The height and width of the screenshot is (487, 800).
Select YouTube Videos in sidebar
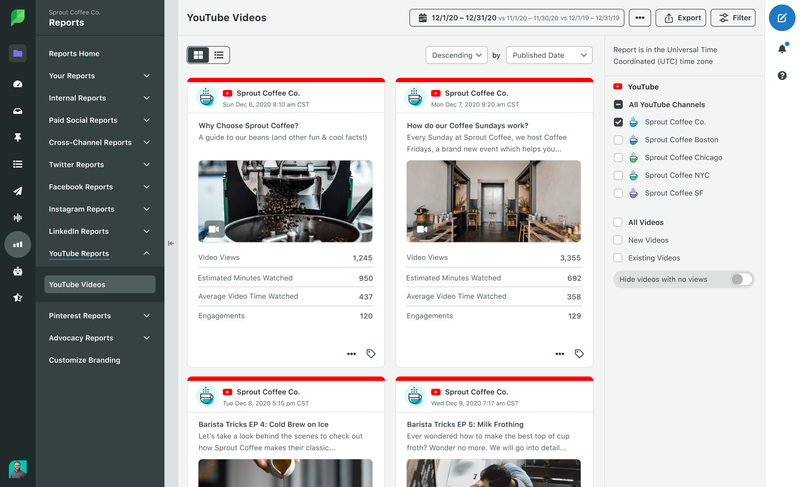click(x=99, y=285)
